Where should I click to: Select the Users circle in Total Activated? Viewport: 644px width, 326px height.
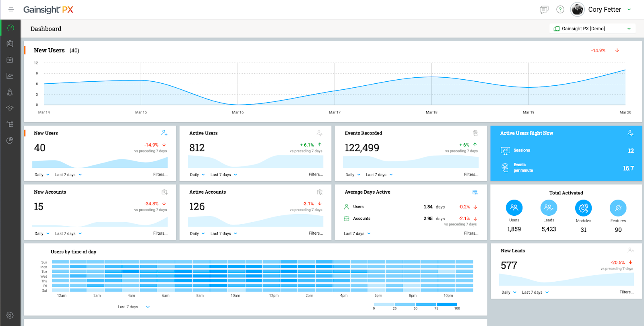(x=514, y=208)
